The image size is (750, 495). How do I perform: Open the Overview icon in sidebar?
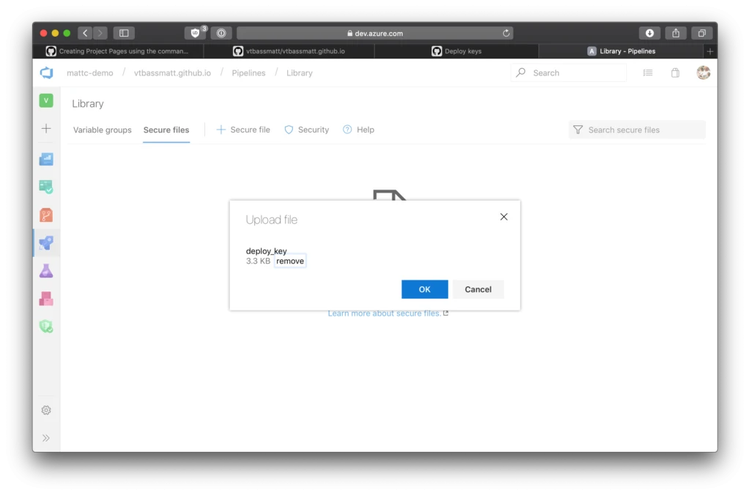46,159
